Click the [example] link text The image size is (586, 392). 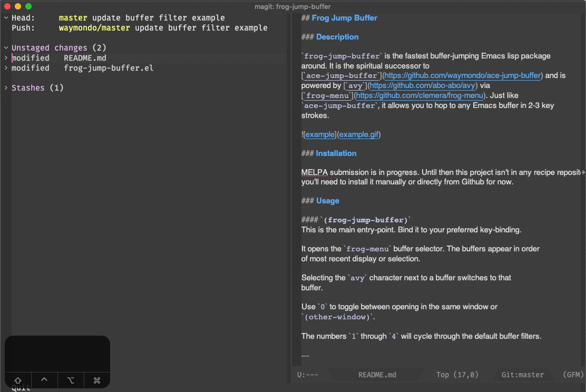click(320, 134)
